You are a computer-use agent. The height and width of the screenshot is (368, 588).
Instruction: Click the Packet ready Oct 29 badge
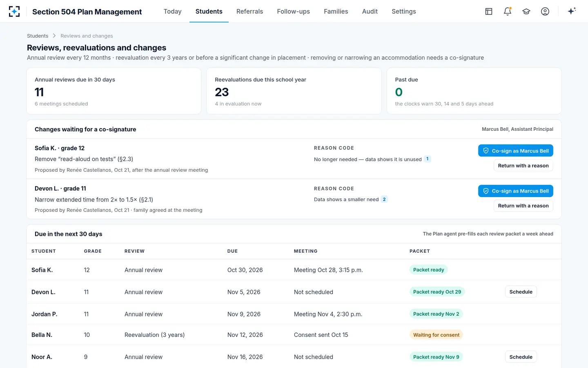click(437, 292)
